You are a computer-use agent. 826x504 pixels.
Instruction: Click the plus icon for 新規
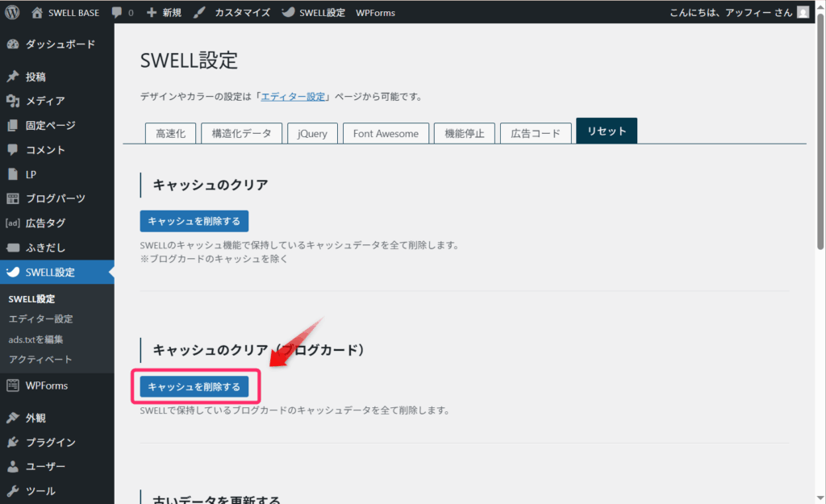pos(152,12)
